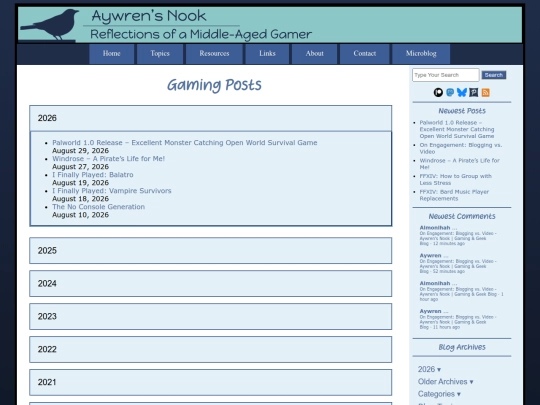Expand the 2021 posts section
Image resolution: width=540 pixels, height=405 pixels.
pyautogui.click(x=210, y=382)
